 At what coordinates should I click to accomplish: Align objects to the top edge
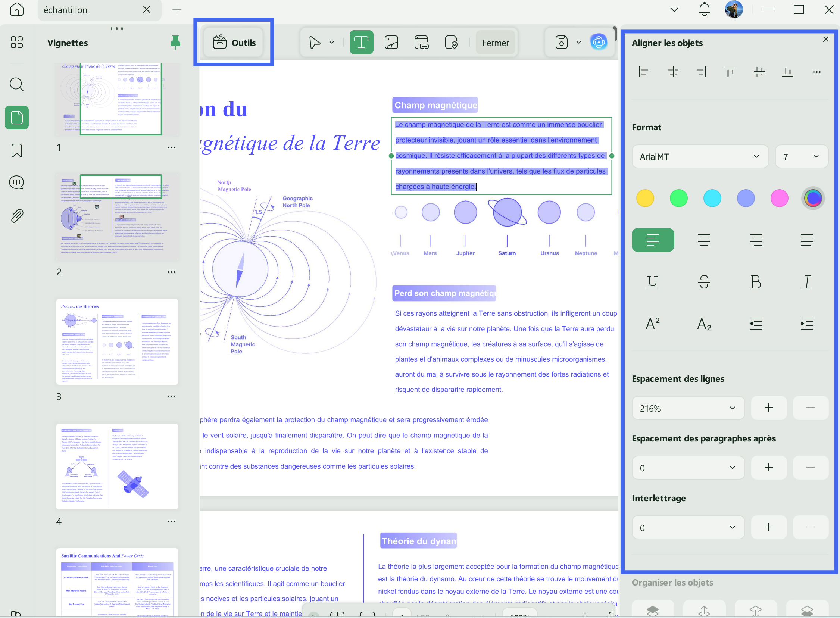[x=730, y=71]
